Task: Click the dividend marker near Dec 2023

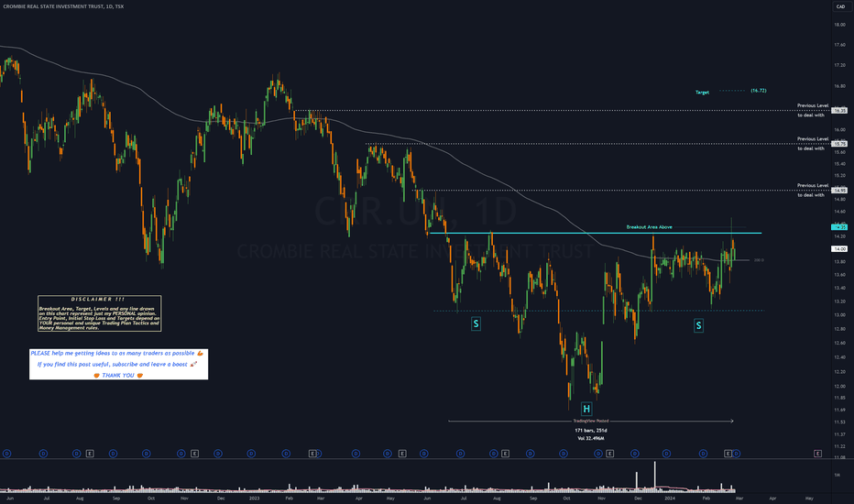Action: [x=634, y=454]
